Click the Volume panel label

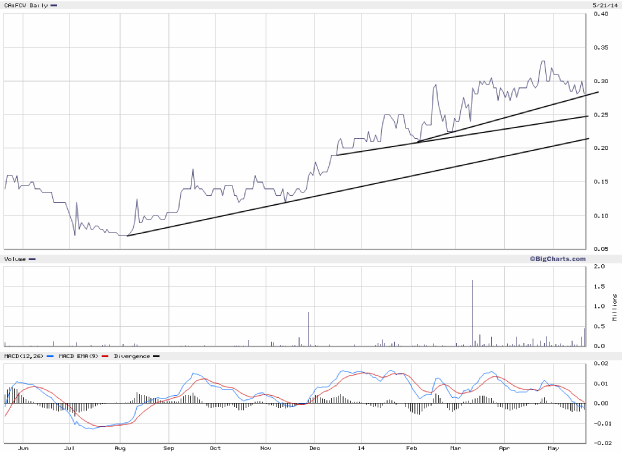click(x=16, y=260)
